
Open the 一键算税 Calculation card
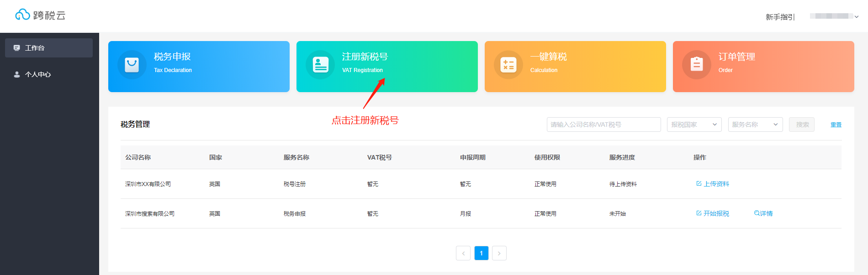(x=575, y=67)
